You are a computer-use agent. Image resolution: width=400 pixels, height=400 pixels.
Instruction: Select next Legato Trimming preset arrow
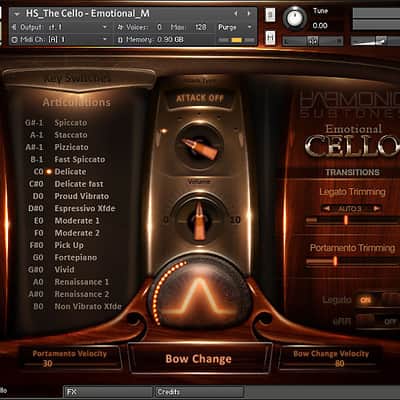coord(377,208)
